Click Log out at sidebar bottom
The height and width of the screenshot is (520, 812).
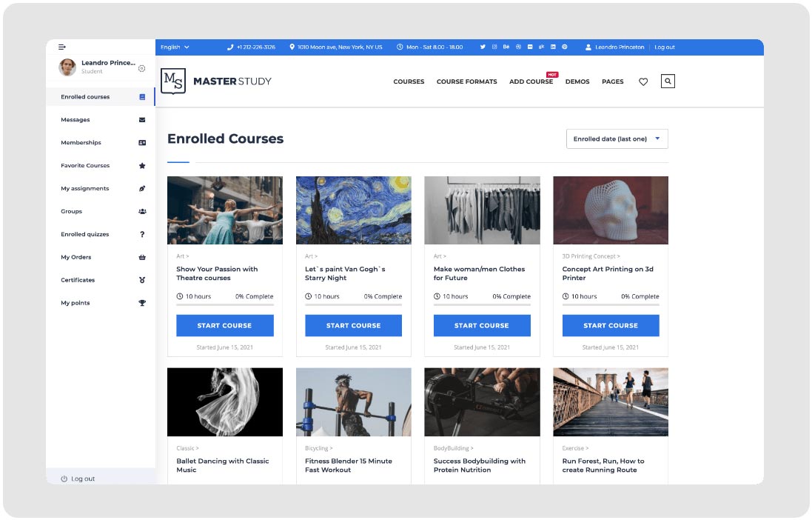tap(83, 479)
